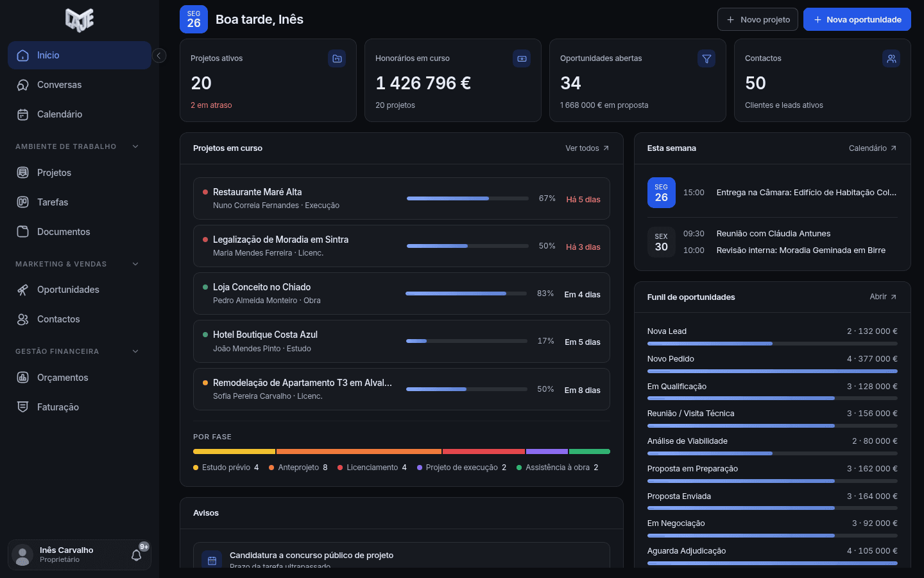Click the funnel icon on Oportunidades abertas card
Screen dimensions: 924x578
click(706, 58)
